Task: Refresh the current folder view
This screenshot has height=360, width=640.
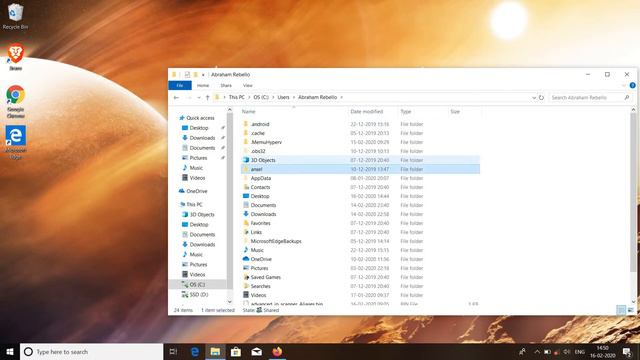Action: pos(541,98)
